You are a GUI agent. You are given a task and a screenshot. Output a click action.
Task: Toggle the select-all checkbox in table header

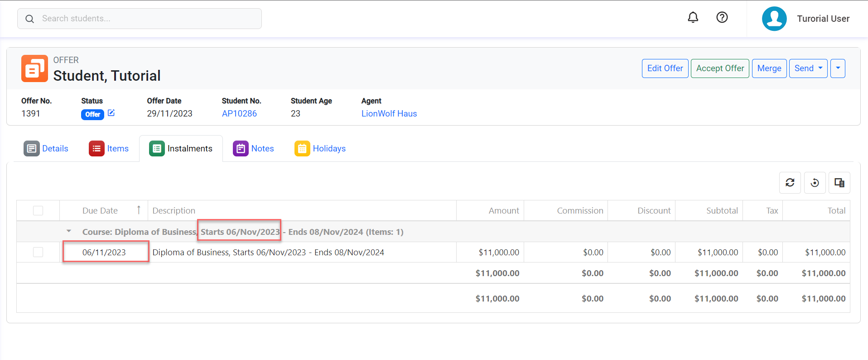tap(38, 211)
